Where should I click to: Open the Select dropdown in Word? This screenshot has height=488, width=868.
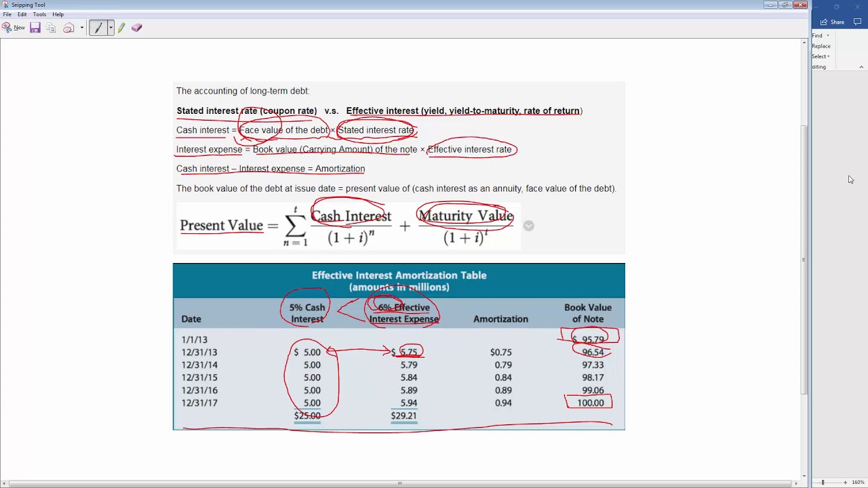(821, 56)
